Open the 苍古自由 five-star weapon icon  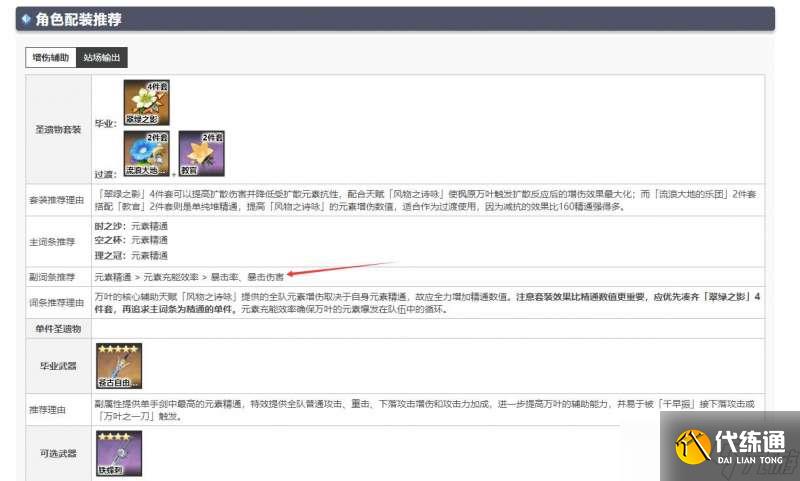point(119,366)
